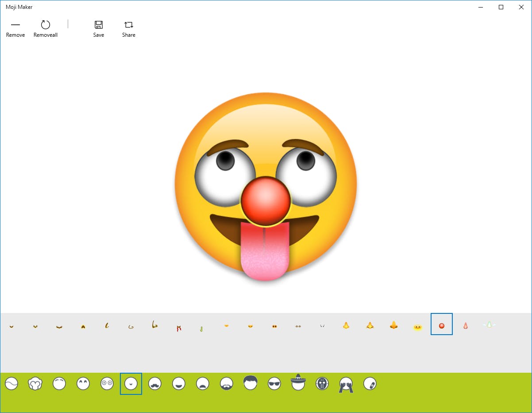
Task: Select the monkey ears category icon
Action: (35, 383)
